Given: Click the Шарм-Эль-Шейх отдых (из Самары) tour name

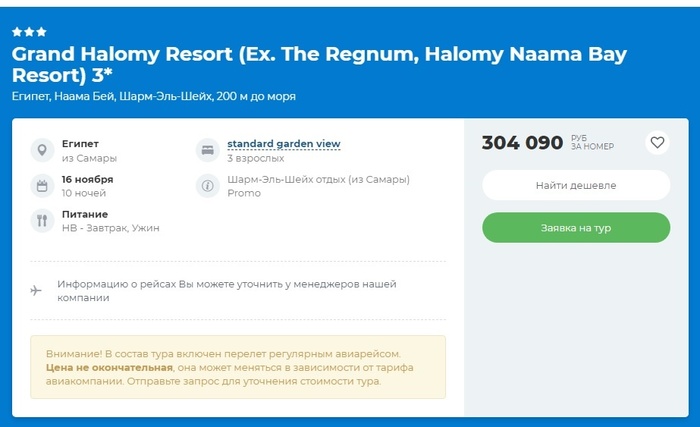Looking at the screenshot, I should point(318,180).
